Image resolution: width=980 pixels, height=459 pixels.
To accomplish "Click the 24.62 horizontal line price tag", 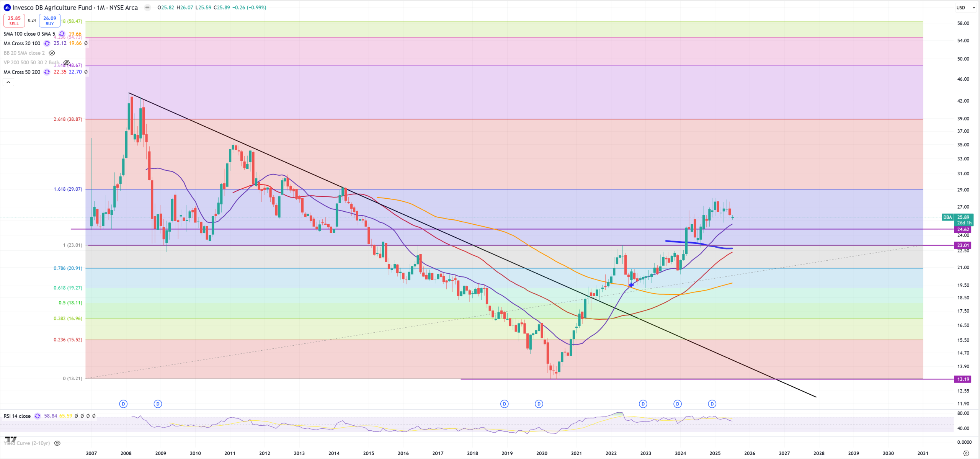I will 963,229.
